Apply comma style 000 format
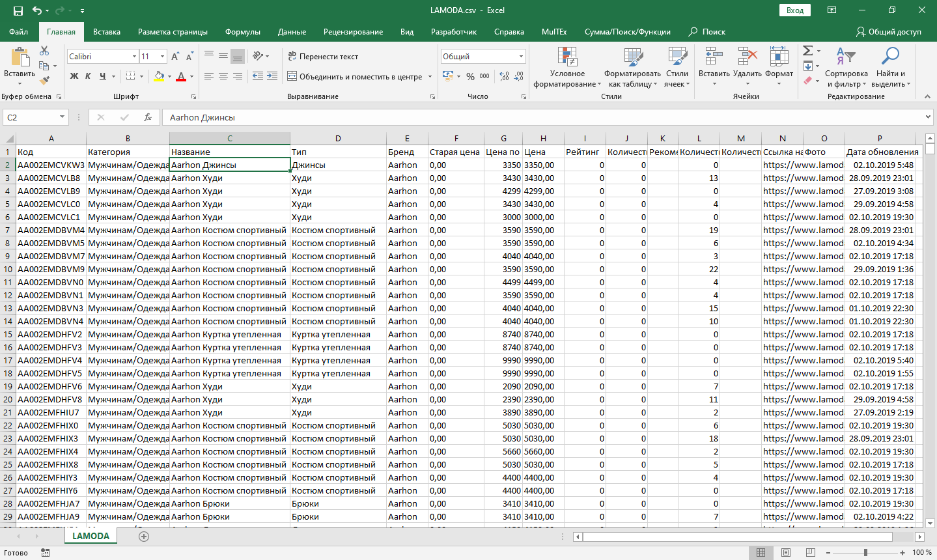Image resolution: width=937 pixels, height=560 pixels. coord(484,76)
